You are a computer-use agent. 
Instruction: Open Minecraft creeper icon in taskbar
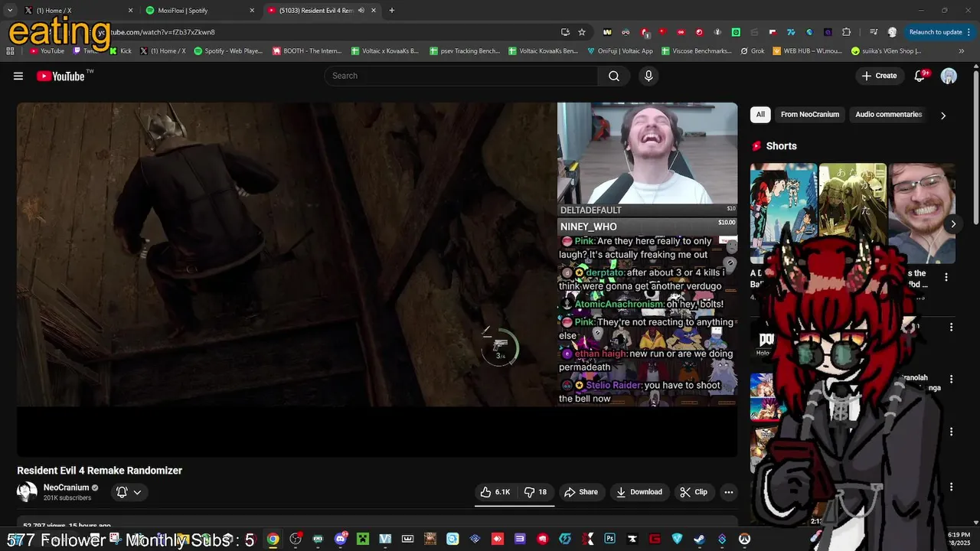click(x=363, y=540)
